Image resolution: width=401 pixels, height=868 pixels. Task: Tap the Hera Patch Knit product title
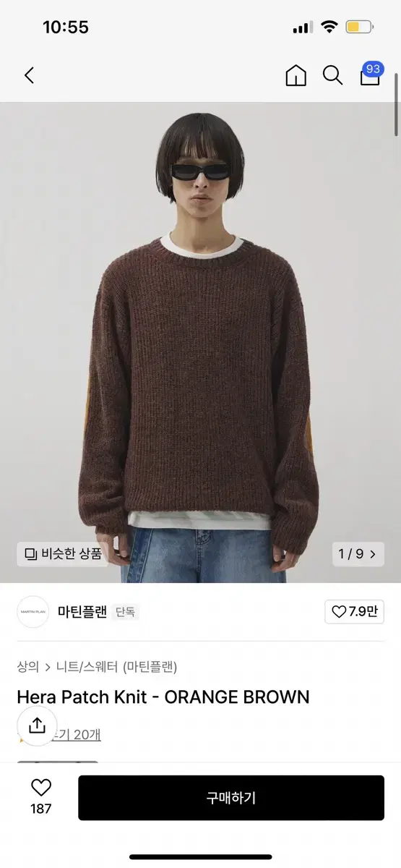(x=163, y=697)
